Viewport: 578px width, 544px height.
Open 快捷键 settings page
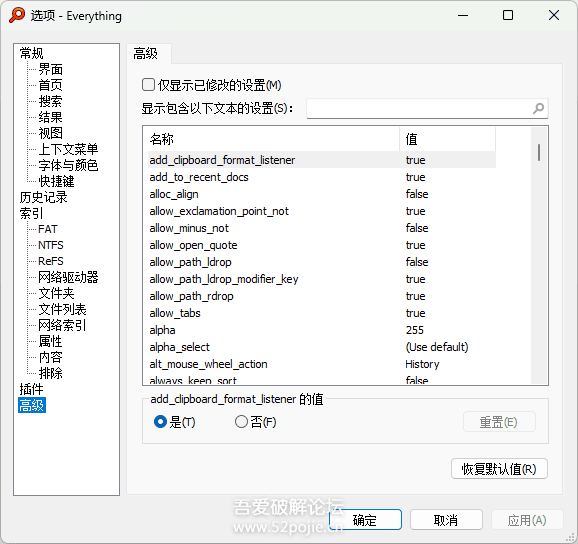click(x=56, y=181)
